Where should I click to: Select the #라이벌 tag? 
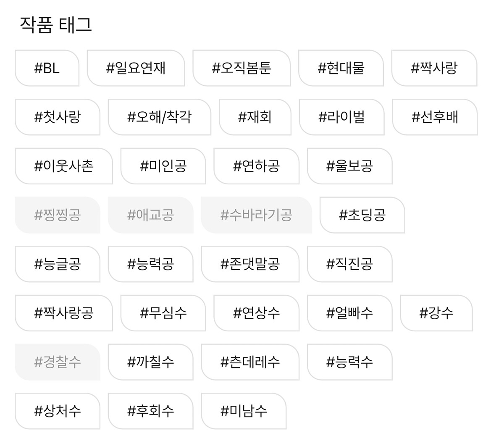pos(341,117)
